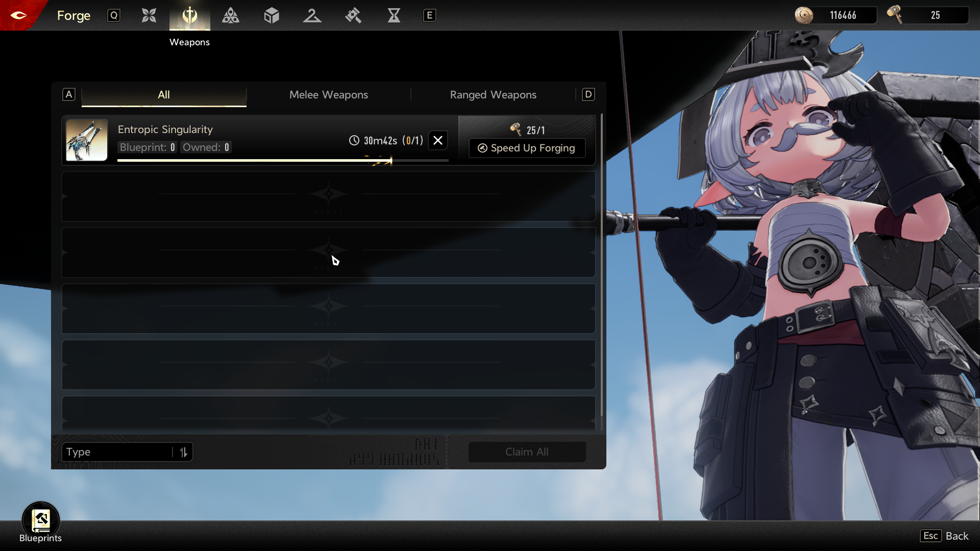Open the butterfly-shaped forge category icon
Image resolution: width=980 pixels, height=551 pixels.
click(x=149, y=15)
